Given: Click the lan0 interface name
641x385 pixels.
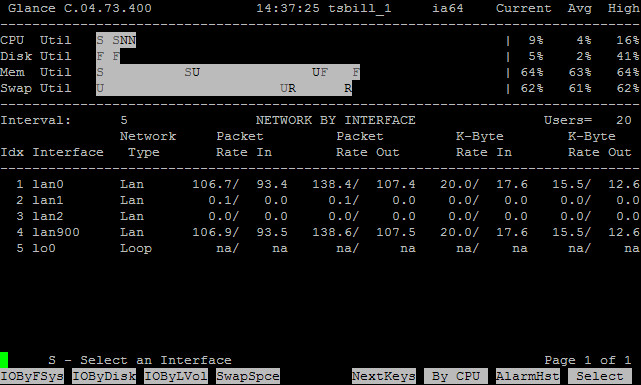Looking at the screenshot, I should point(48,184).
